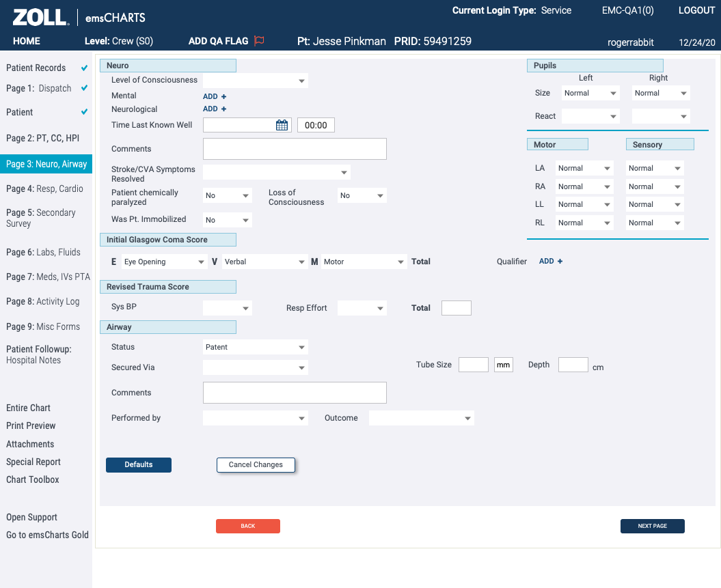Select Motor GCS dropdown
This screenshot has height=588, width=721.
364,262
